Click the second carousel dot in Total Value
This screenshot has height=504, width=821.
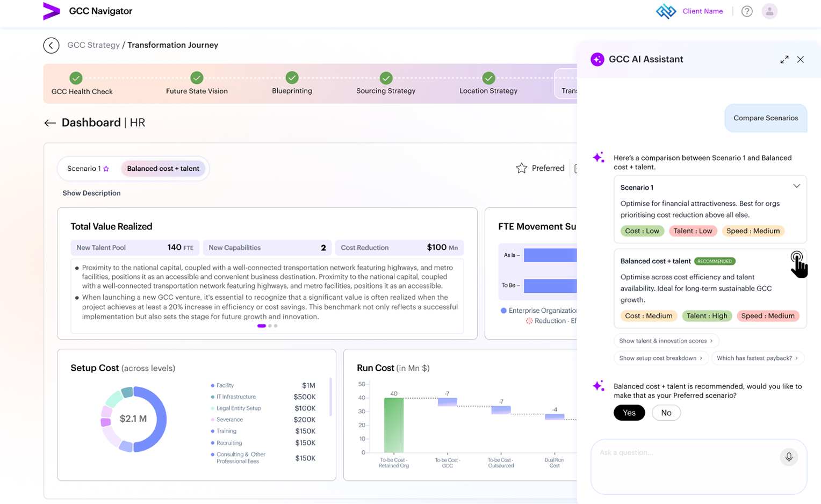[x=270, y=326]
